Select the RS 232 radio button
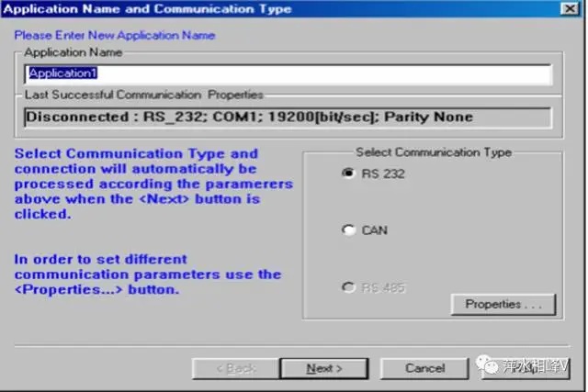 tap(348, 174)
